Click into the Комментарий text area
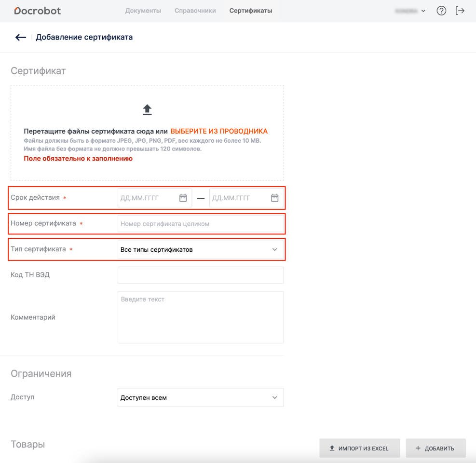Image resolution: width=476 pixels, height=463 pixels. (200, 317)
